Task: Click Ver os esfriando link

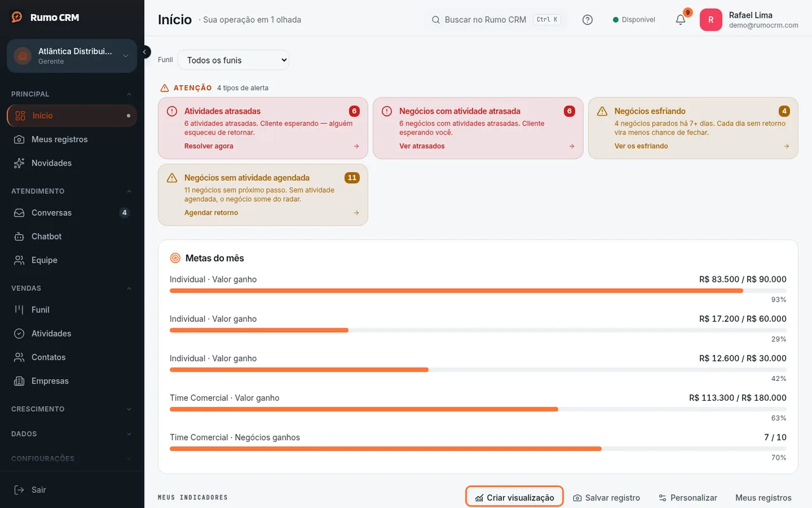Action: (641, 146)
